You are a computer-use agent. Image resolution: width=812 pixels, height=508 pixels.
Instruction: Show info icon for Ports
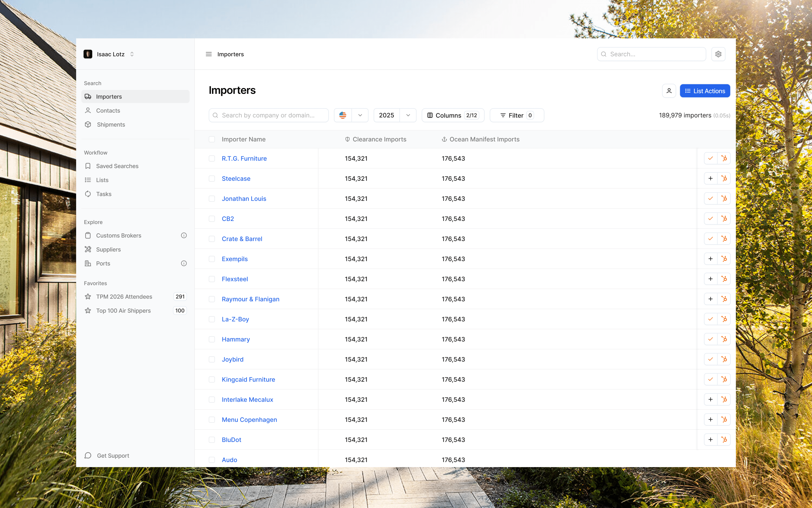(x=184, y=263)
